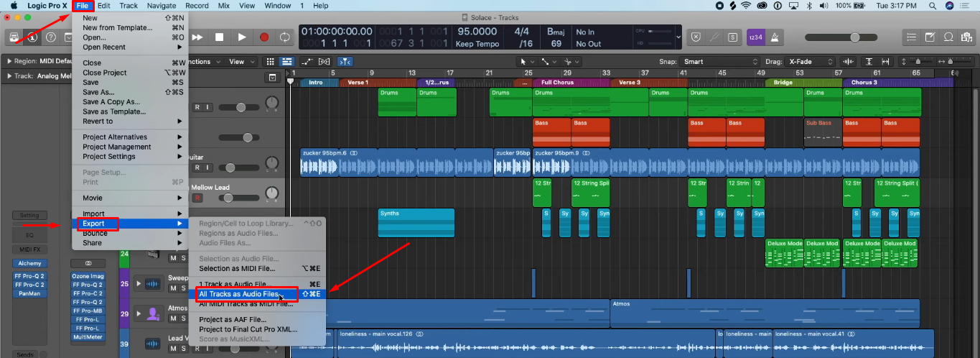Open the Media Browsers button
980x358 pixels.
click(x=967, y=37)
